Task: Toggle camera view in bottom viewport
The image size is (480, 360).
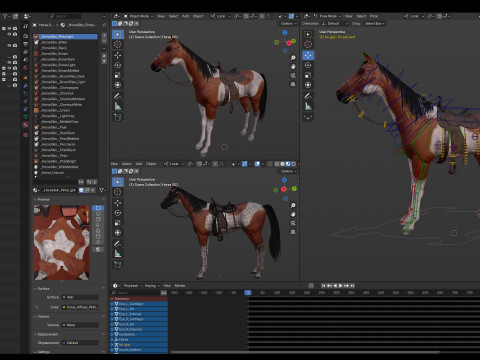Action: (x=293, y=223)
